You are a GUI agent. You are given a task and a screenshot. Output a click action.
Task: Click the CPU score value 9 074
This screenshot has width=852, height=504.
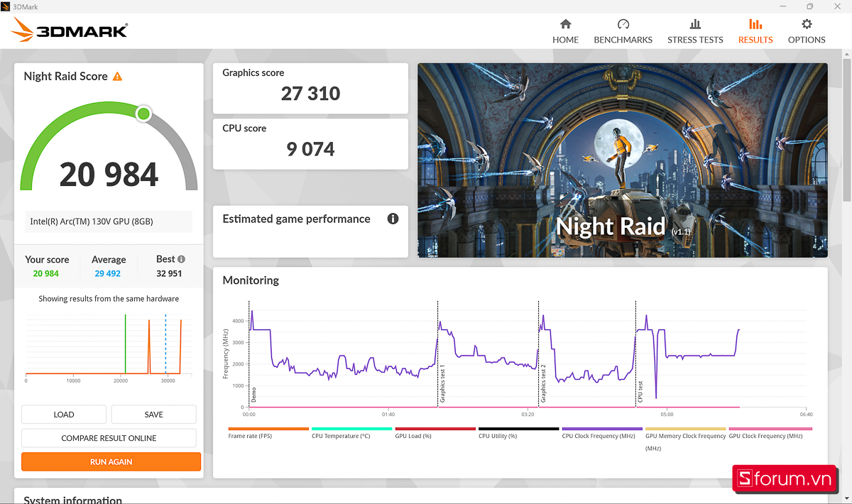coord(310,149)
